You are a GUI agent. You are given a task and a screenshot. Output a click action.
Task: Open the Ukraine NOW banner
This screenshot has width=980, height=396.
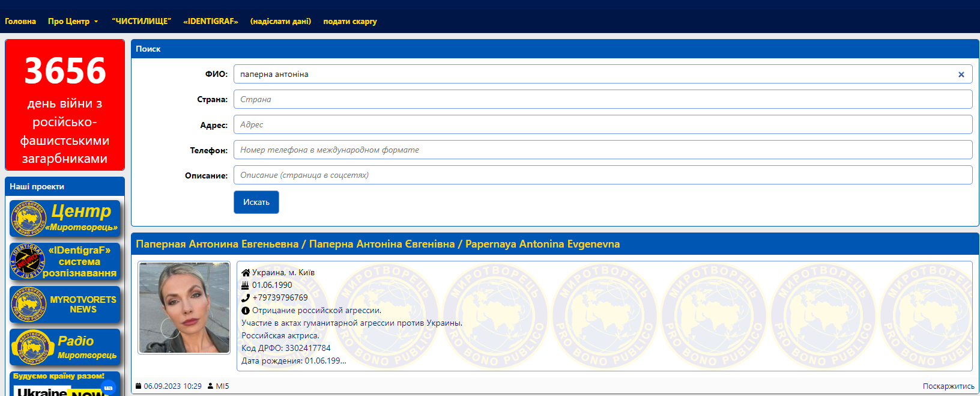click(65, 386)
